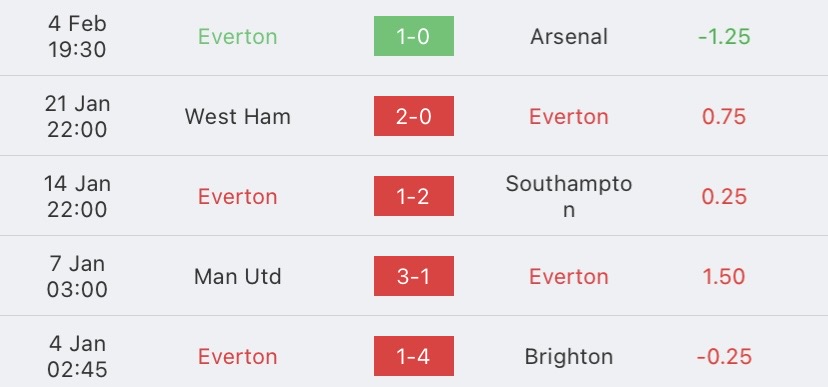This screenshot has width=828, height=387.
Task: Select the 0.75 handicap value
Action: pos(724,117)
